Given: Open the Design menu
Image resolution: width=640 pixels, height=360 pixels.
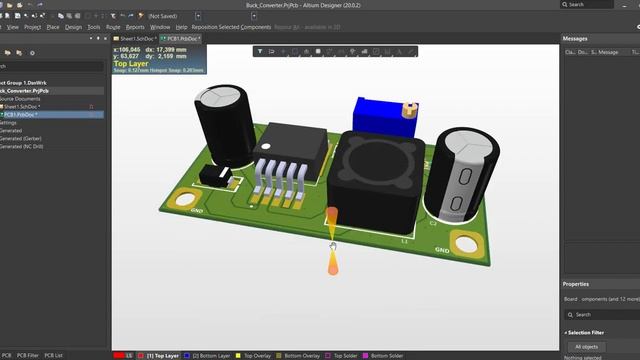Looking at the screenshot, I should coord(73,27).
